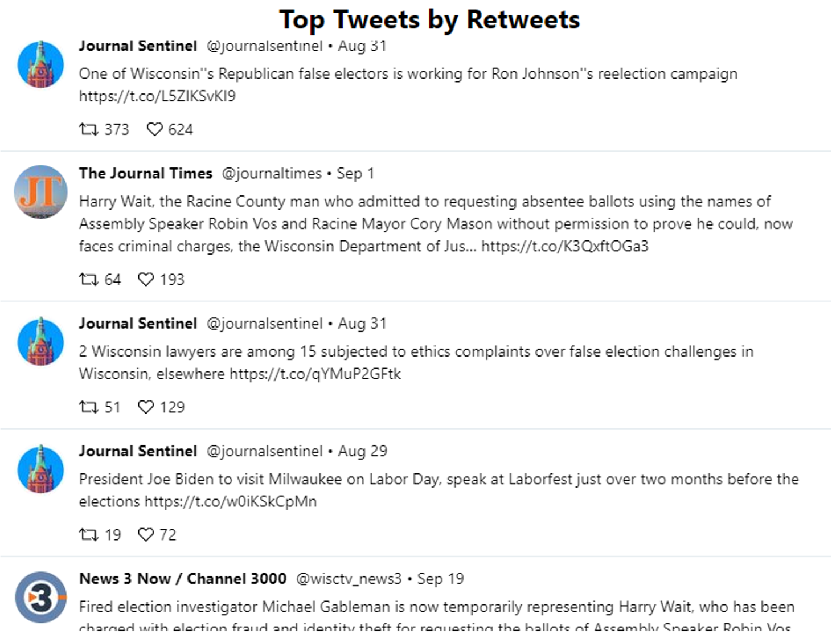
Task: Visit @journaltimes handle
Action: (x=272, y=174)
